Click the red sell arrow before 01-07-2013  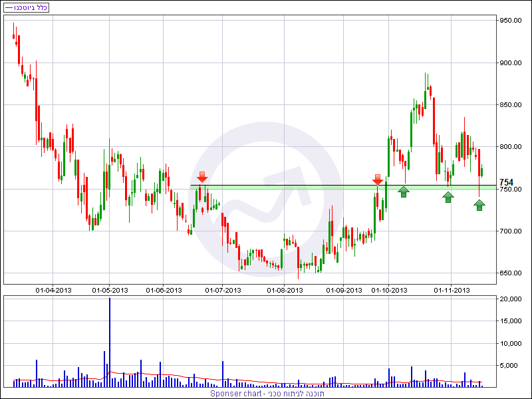pyautogui.click(x=202, y=177)
